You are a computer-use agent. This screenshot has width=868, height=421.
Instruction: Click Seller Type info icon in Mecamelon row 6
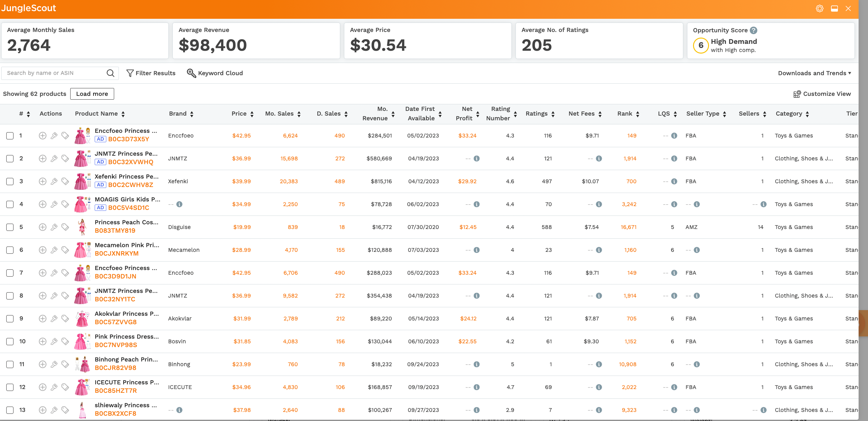(697, 250)
